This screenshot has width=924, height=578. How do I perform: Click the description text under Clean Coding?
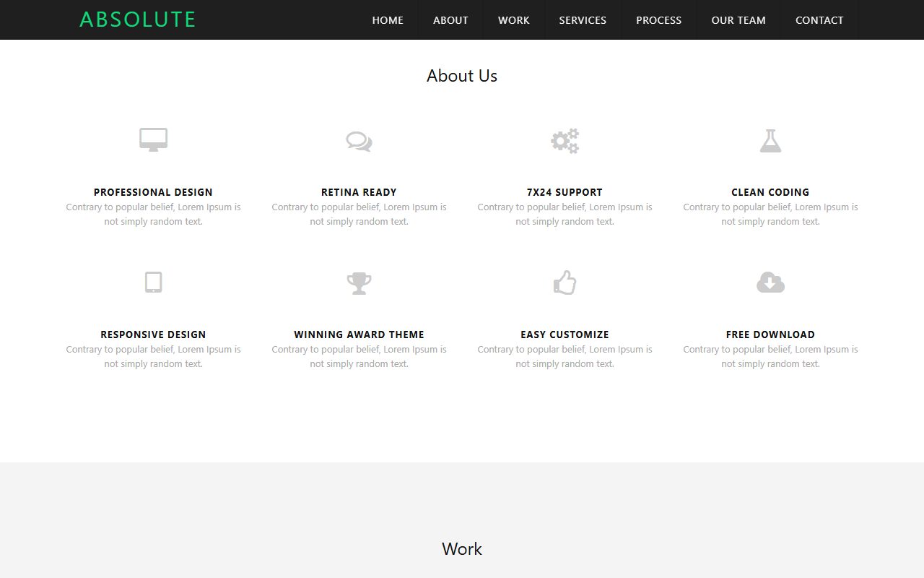[770, 214]
